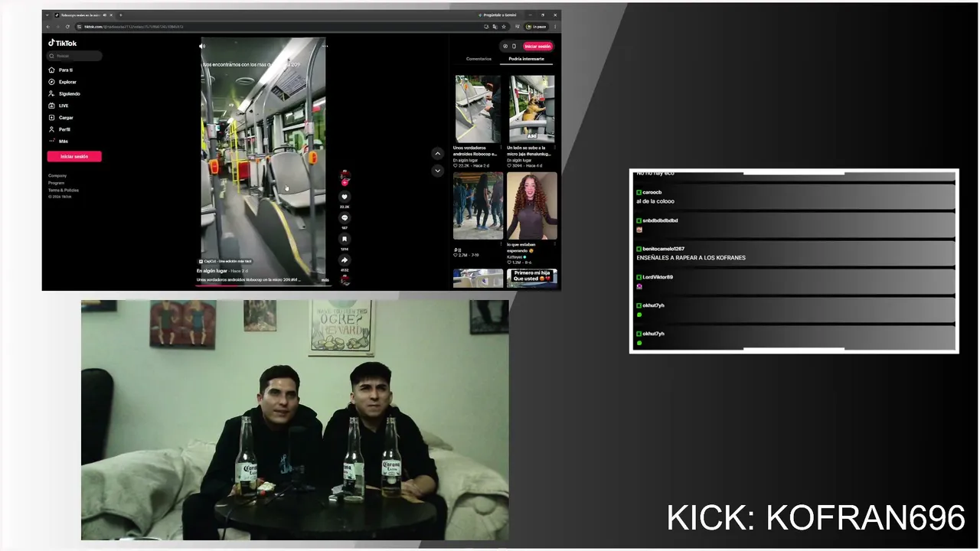Open the Chrome three-dot menu
Screen dimensions: 980x551
coord(555,27)
